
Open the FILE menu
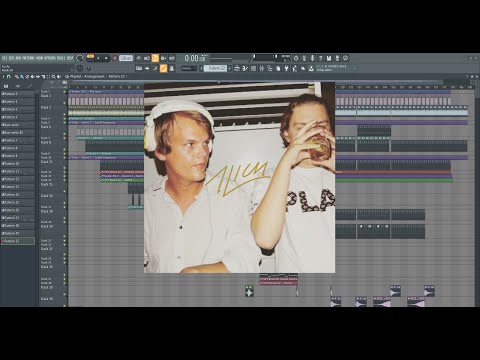point(4,58)
